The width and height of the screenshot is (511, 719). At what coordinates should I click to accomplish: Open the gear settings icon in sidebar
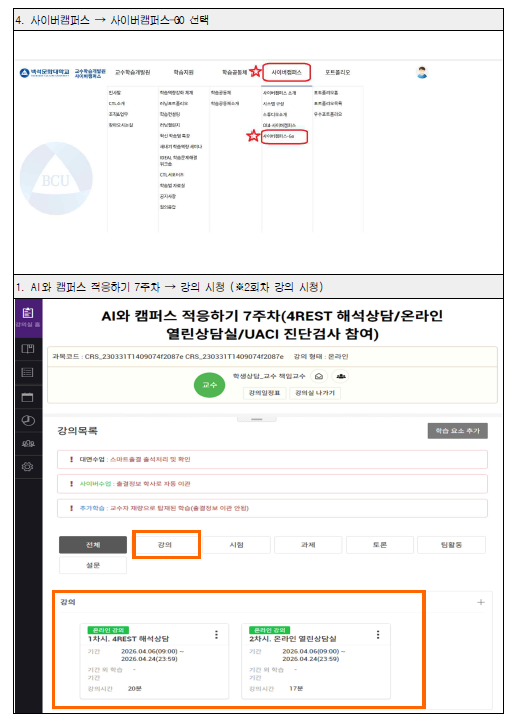[28, 467]
